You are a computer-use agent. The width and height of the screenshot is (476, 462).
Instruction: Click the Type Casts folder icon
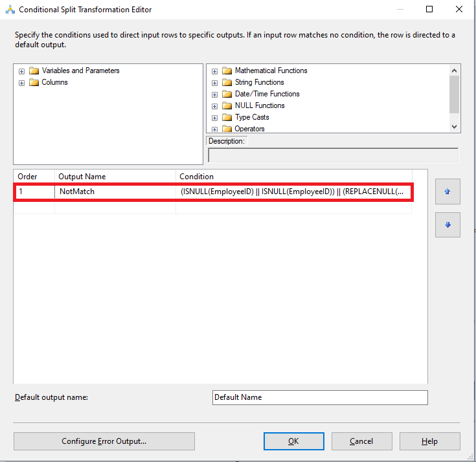click(227, 117)
